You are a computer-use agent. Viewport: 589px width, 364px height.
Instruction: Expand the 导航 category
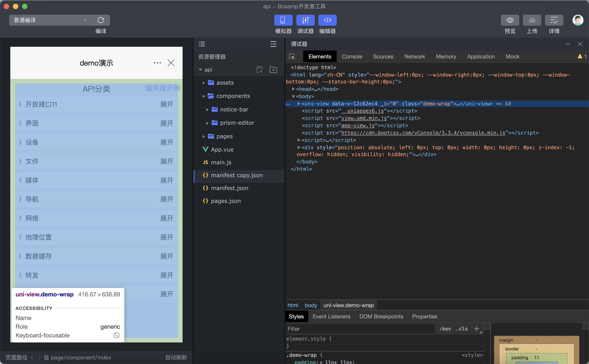pos(167,199)
